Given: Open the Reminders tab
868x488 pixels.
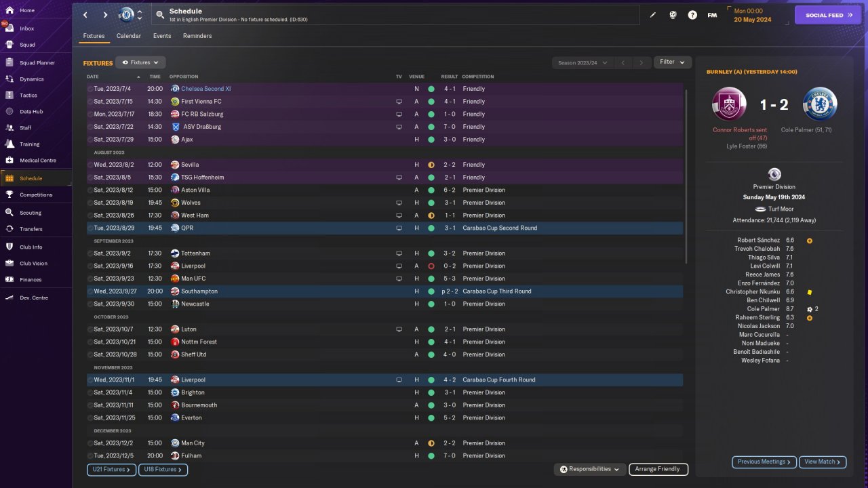Looking at the screenshot, I should click(x=197, y=36).
